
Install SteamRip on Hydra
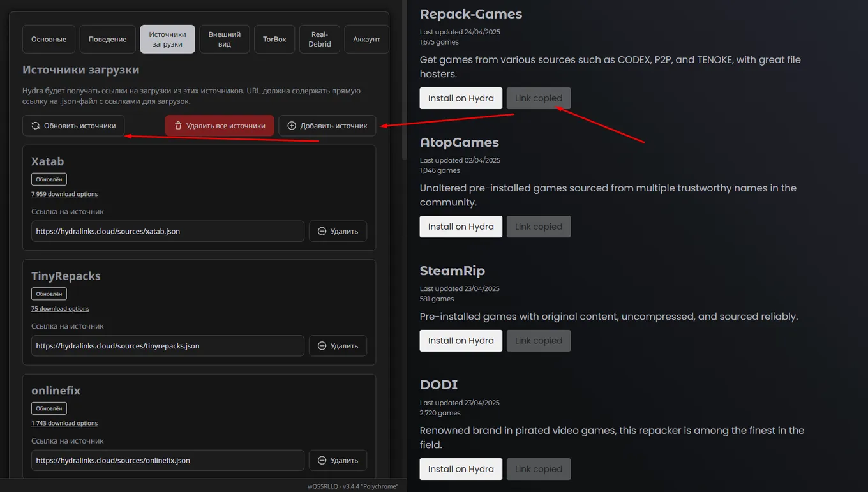pos(461,341)
